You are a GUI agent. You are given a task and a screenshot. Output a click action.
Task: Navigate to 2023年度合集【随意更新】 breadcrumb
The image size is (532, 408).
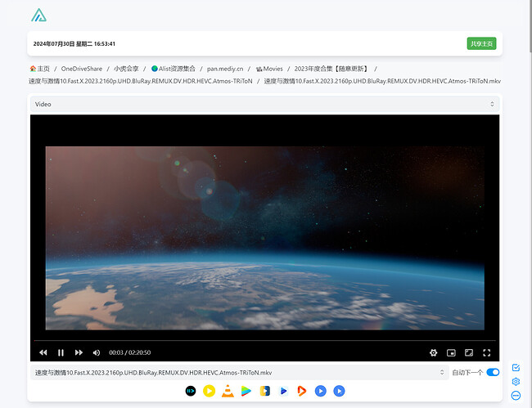[x=331, y=69]
